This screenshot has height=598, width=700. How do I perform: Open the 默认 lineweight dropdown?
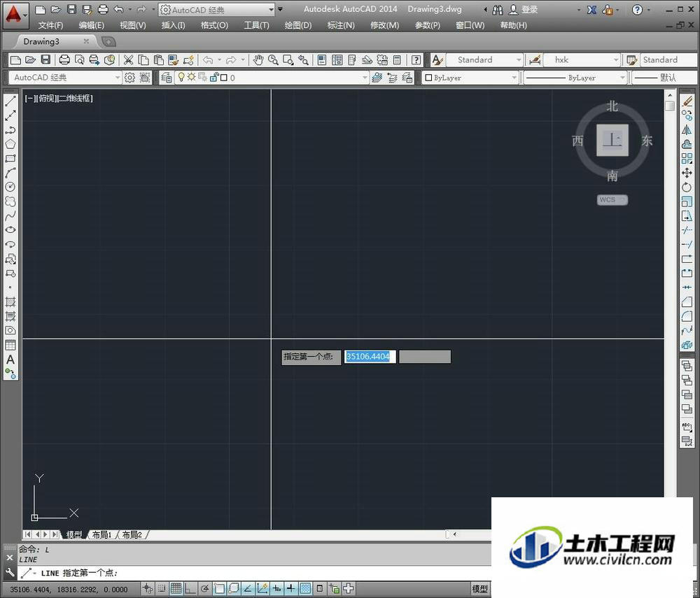point(664,78)
